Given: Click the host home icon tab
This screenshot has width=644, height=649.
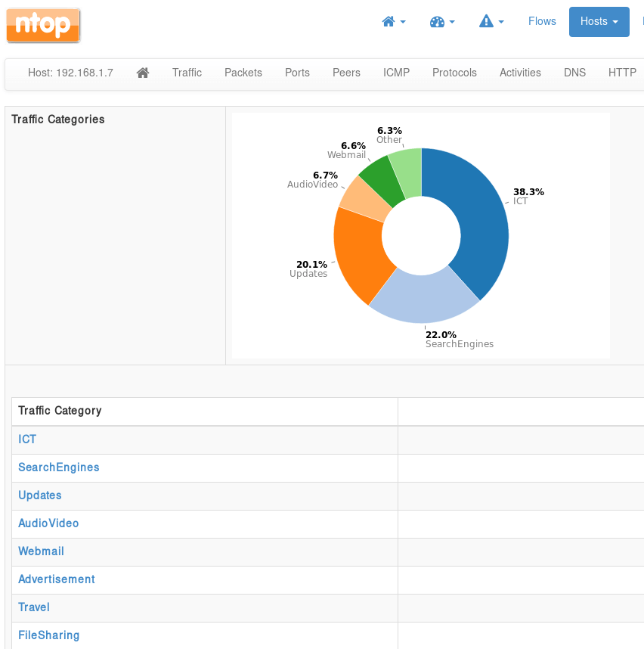Looking at the screenshot, I should (143, 73).
